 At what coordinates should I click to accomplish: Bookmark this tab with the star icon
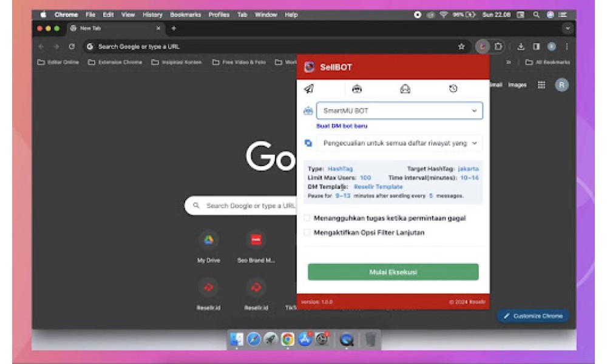pyautogui.click(x=461, y=47)
